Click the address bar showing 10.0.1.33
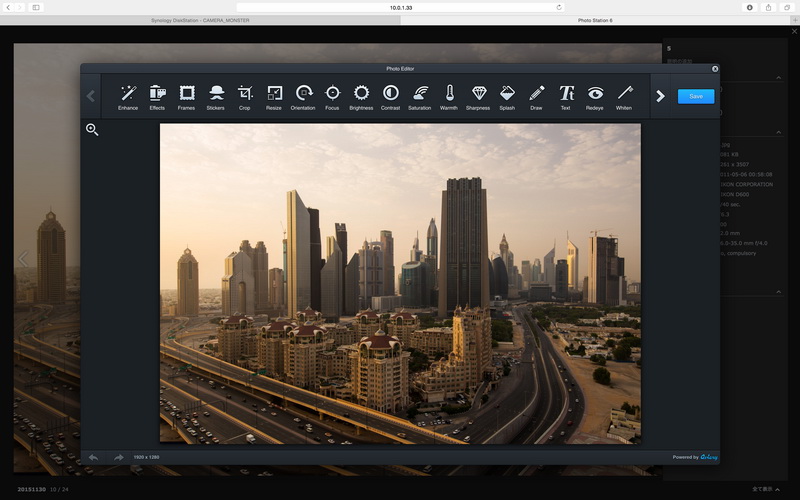Viewport: 800px width, 500px height. pos(401,8)
